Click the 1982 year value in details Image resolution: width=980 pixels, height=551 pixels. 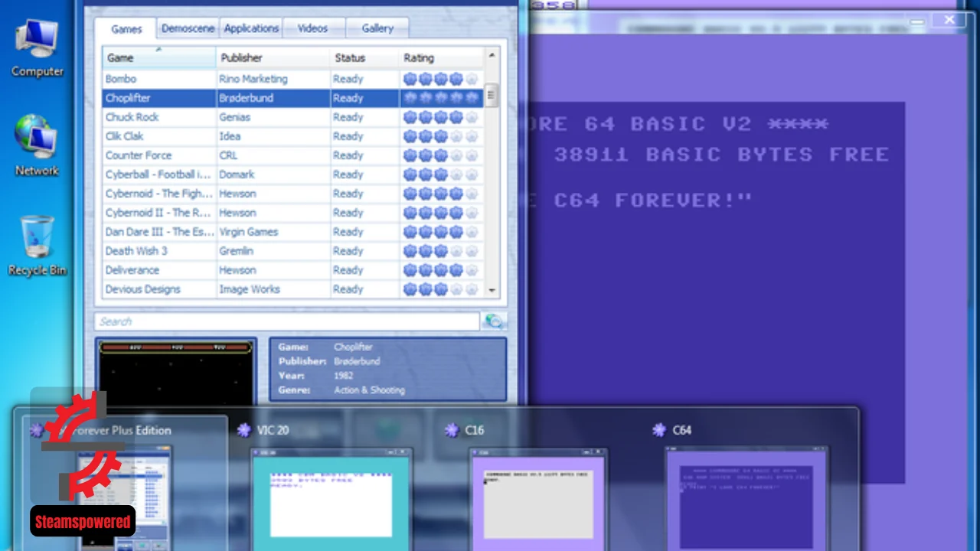click(343, 376)
